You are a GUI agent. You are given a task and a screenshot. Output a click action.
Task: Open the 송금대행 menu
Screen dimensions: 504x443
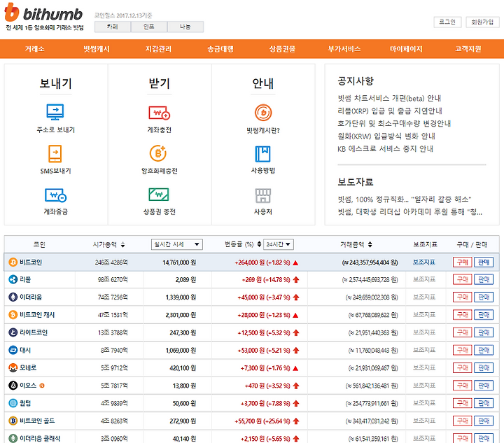click(x=220, y=49)
